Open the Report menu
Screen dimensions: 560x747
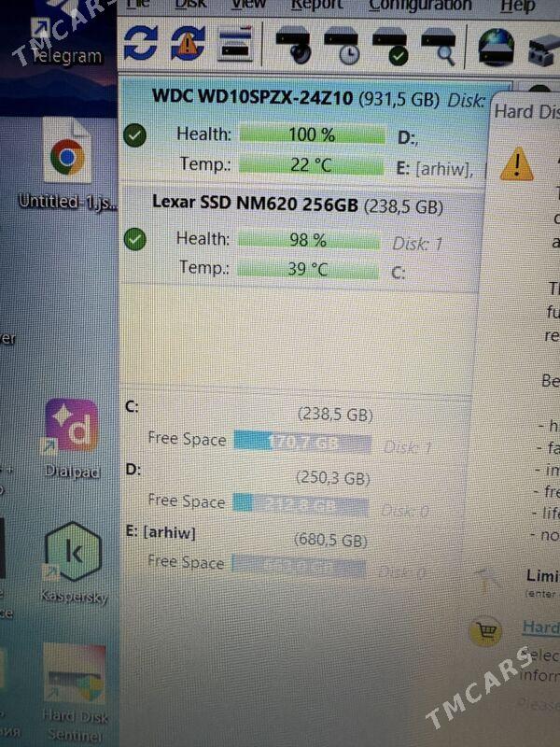pos(316,5)
